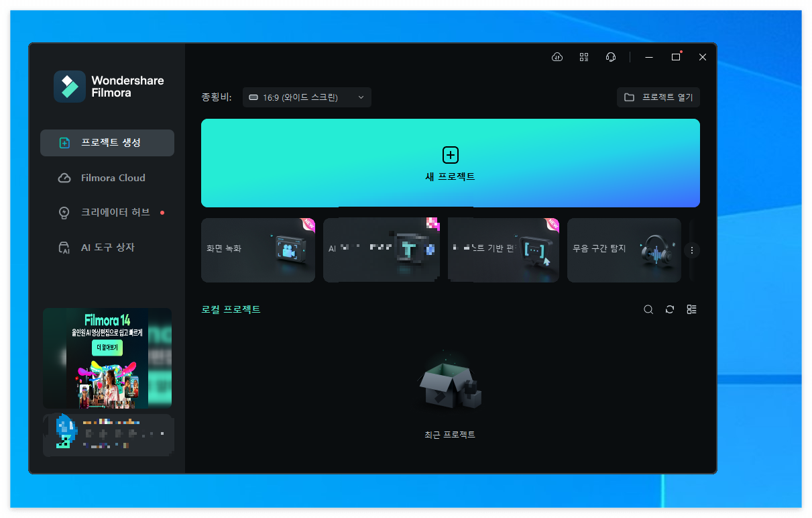Refresh the local projects list
Viewport: 812px width, 518px height.
tap(670, 309)
